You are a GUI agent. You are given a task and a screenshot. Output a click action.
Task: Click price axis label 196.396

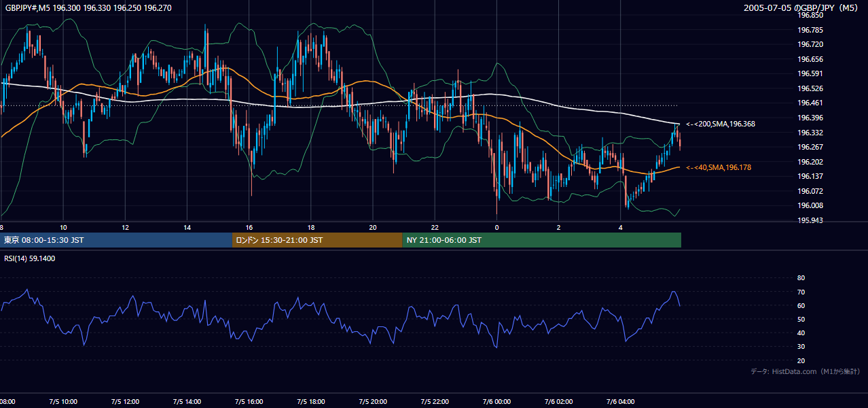pos(810,118)
